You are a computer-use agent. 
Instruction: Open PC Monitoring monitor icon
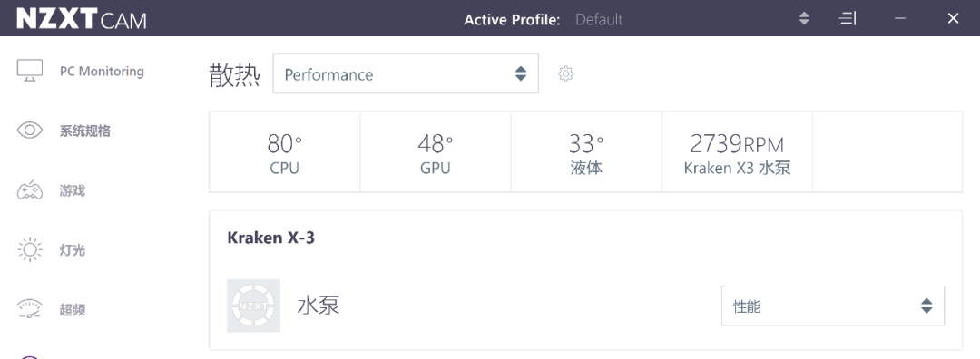coord(29,71)
